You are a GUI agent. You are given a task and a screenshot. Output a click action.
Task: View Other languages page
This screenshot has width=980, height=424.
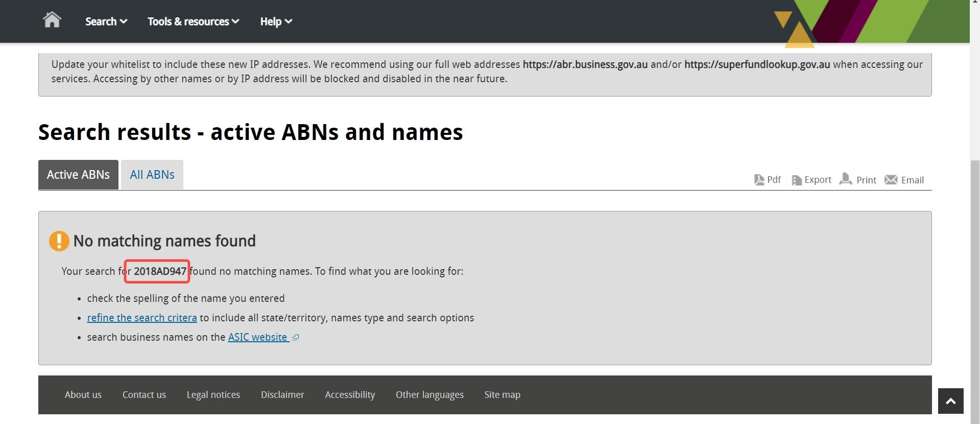429,395
